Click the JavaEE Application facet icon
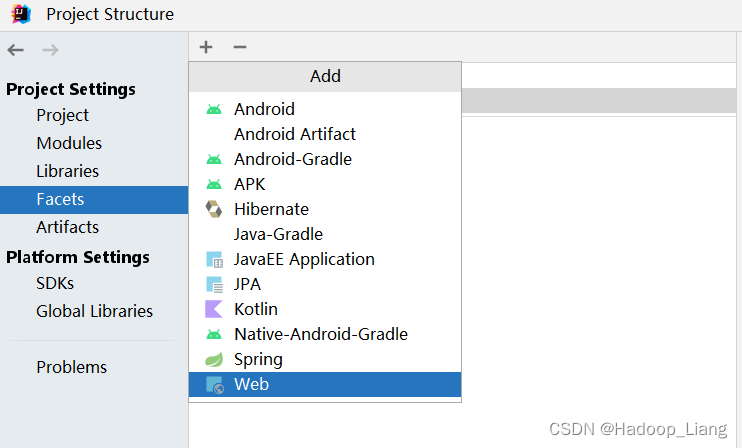Image resolution: width=742 pixels, height=448 pixels. 214,259
